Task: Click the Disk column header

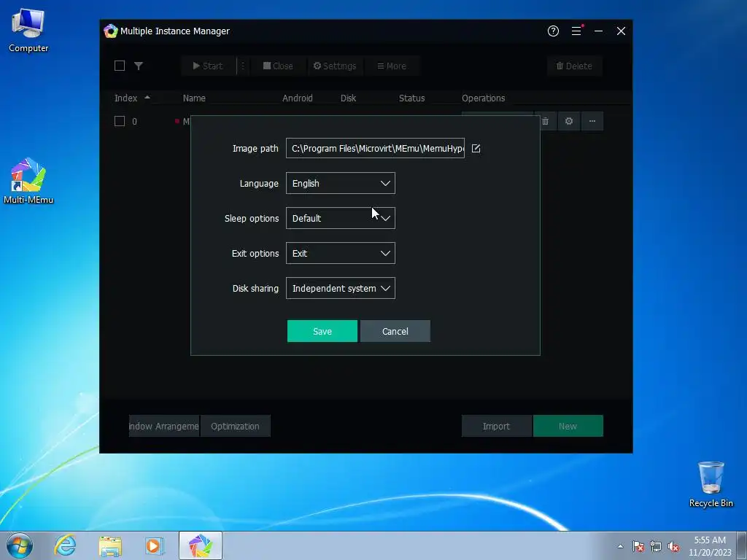Action: [348, 98]
